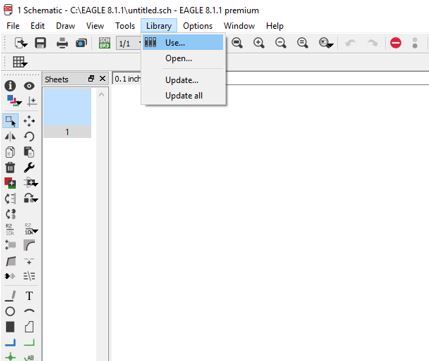Select the Paste tool

tap(29, 152)
